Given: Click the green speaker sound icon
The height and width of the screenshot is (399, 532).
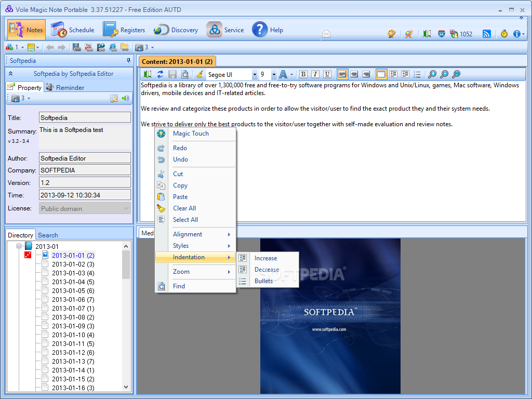Looking at the screenshot, I should pos(126,98).
